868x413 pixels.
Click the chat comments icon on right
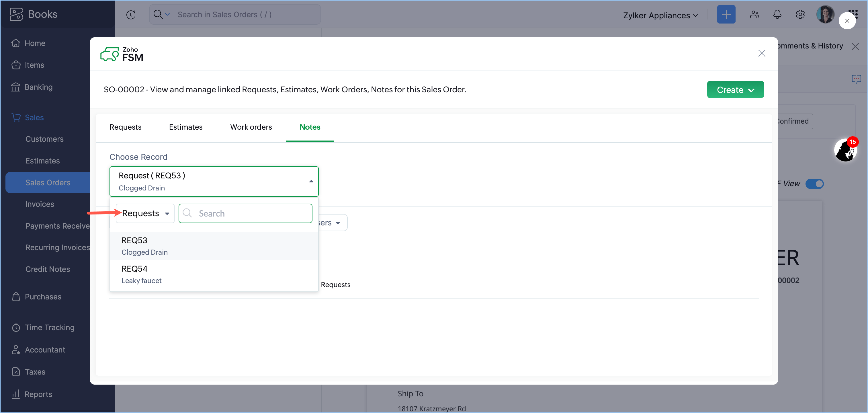[x=856, y=79]
